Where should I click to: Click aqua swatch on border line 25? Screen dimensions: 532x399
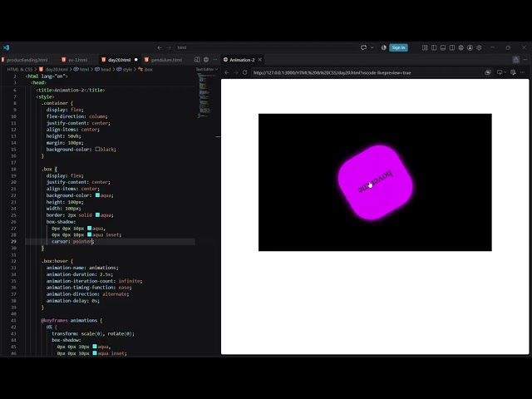[97, 214]
